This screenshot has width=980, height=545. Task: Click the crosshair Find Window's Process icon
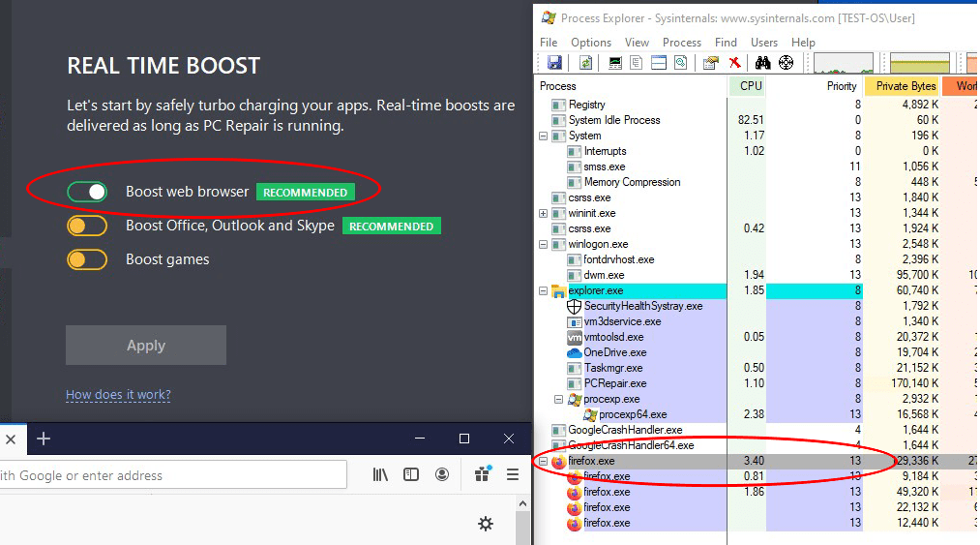coord(787,63)
